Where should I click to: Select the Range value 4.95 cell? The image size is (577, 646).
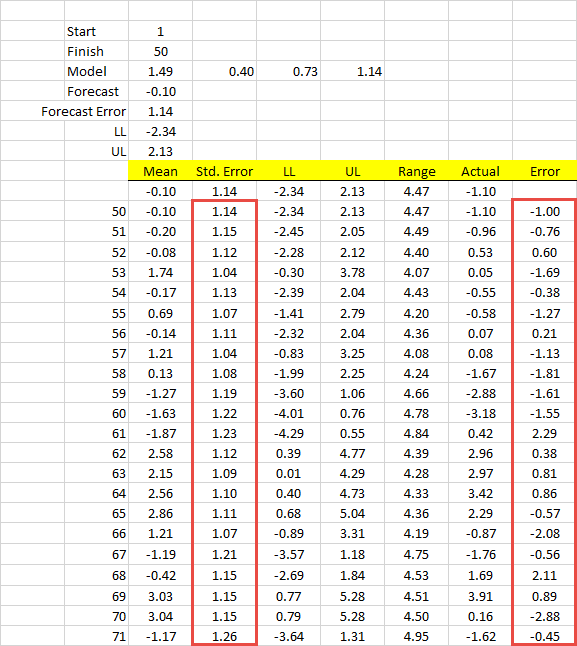click(x=416, y=637)
